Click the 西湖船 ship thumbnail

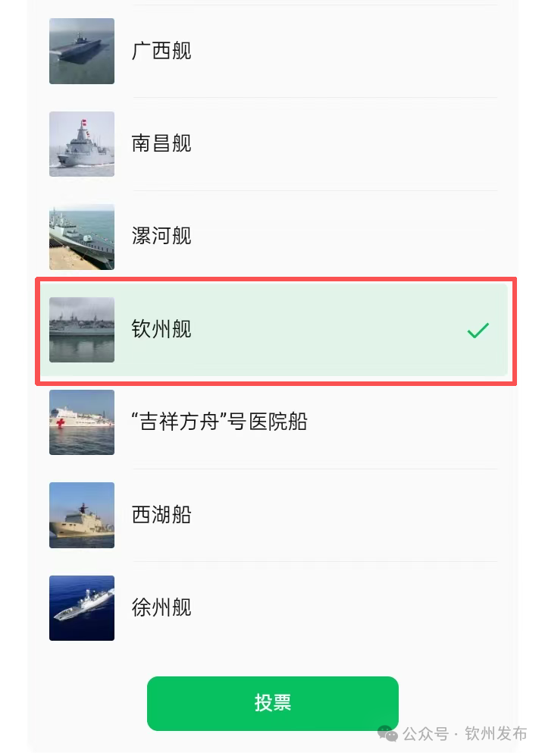(x=82, y=515)
